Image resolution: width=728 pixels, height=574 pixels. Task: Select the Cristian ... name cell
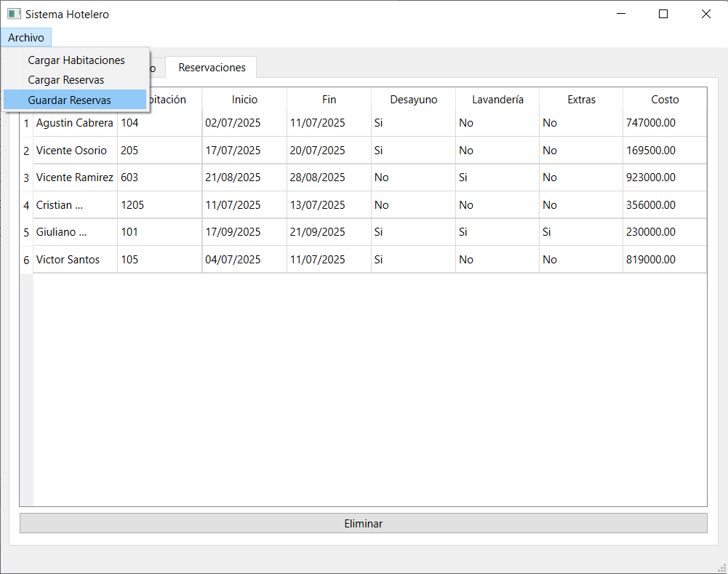[75, 205]
